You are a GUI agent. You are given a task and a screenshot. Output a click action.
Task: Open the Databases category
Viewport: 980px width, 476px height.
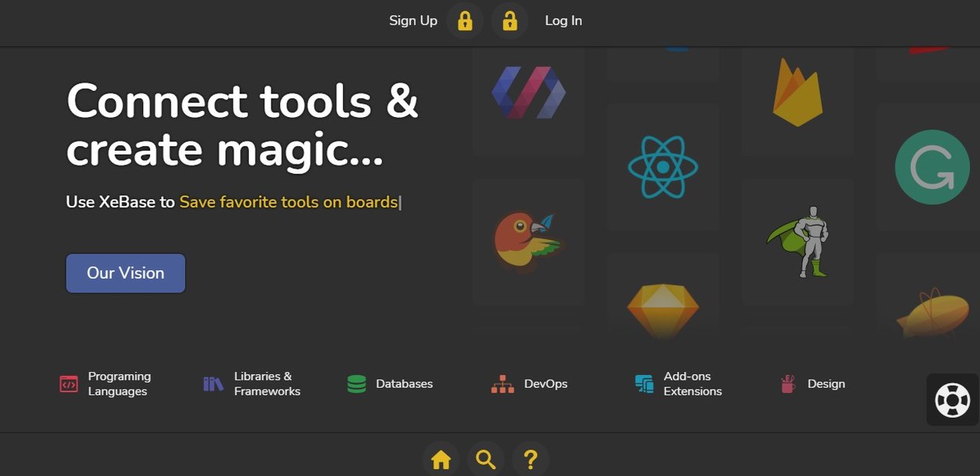404,384
